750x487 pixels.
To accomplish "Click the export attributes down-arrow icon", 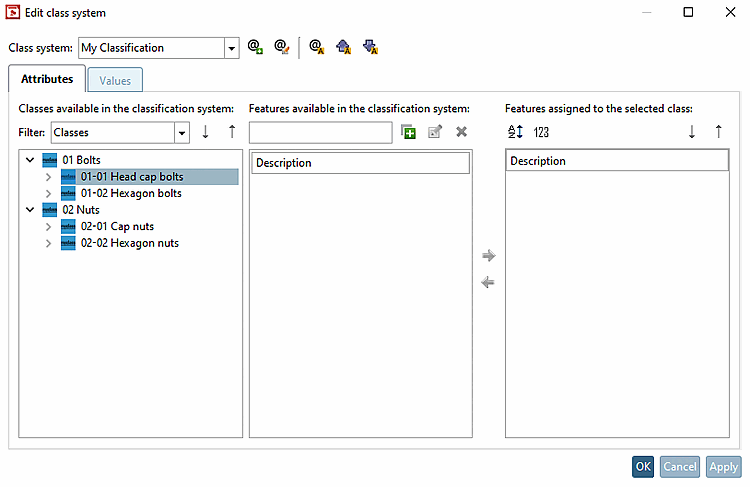I will tap(370, 47).
